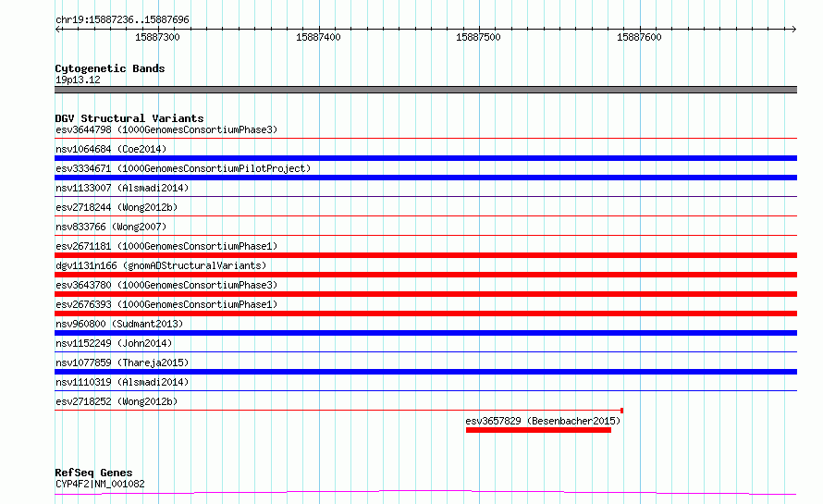
Task: Click the 15887300 ruler position
Action: pyautogui.click(x=157, y=37)
